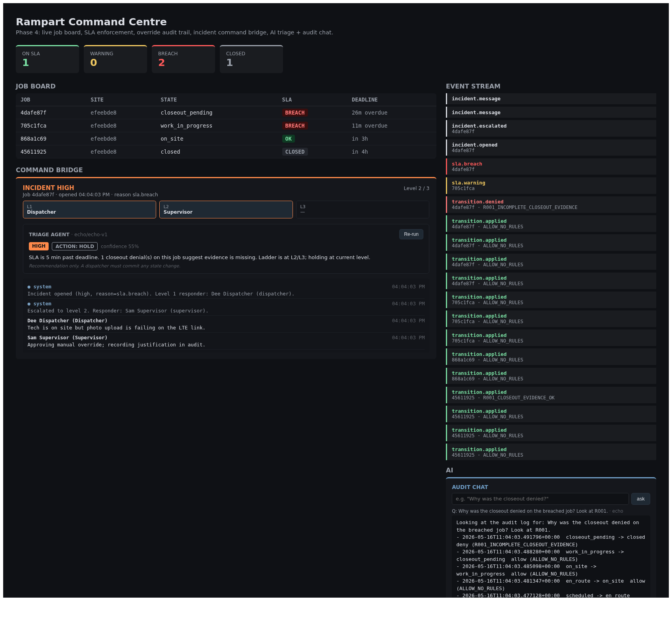Viewport: 672px width, 632px height.
Task: Click the on_site state cell
Action: coord(172,139)
